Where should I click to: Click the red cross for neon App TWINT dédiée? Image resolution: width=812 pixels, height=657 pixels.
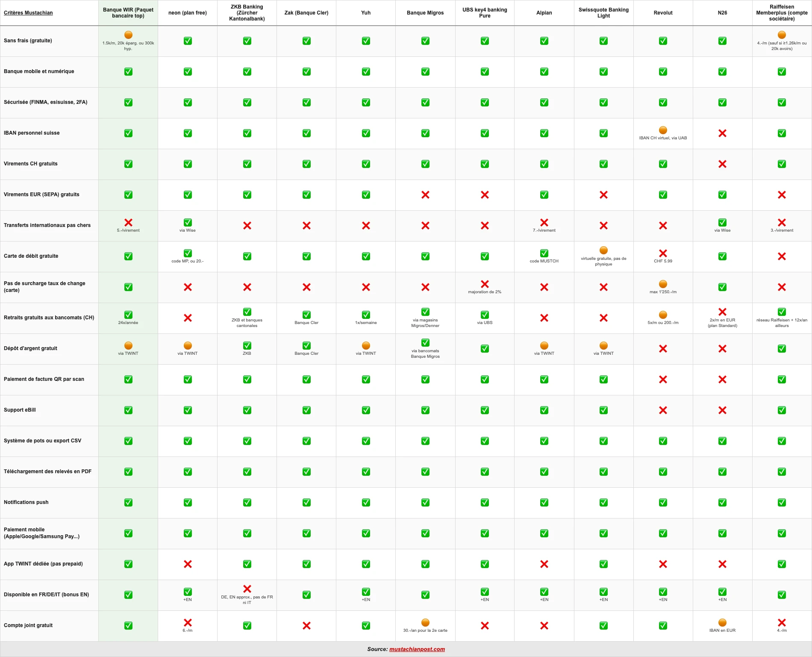click(x=188, y=564)
